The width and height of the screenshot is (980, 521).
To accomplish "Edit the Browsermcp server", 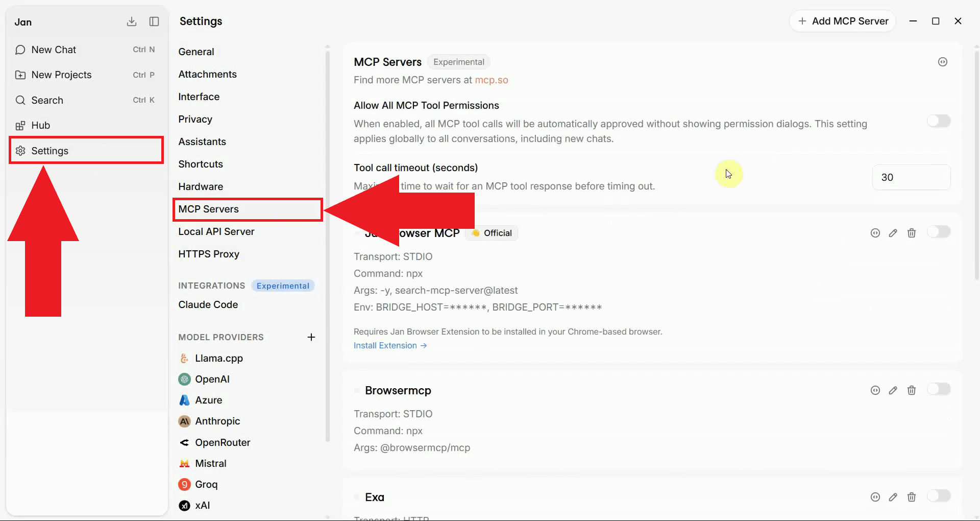I will (x=893, y=390).
